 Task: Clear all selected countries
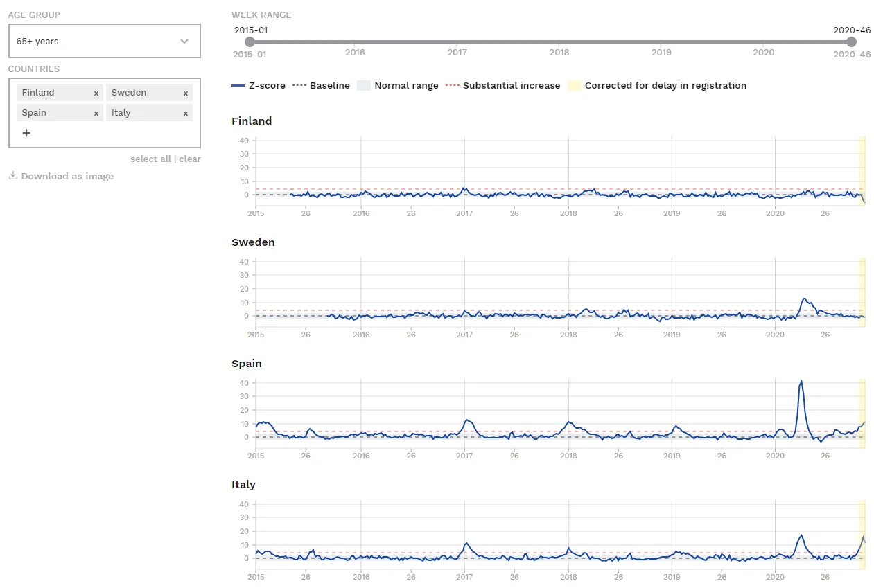pos(190,159)
